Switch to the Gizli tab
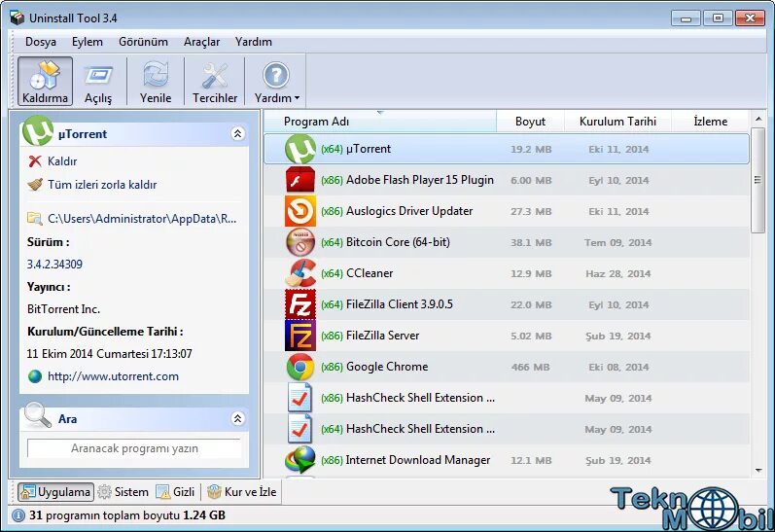The image size is (775, 532). click(175, 492)
